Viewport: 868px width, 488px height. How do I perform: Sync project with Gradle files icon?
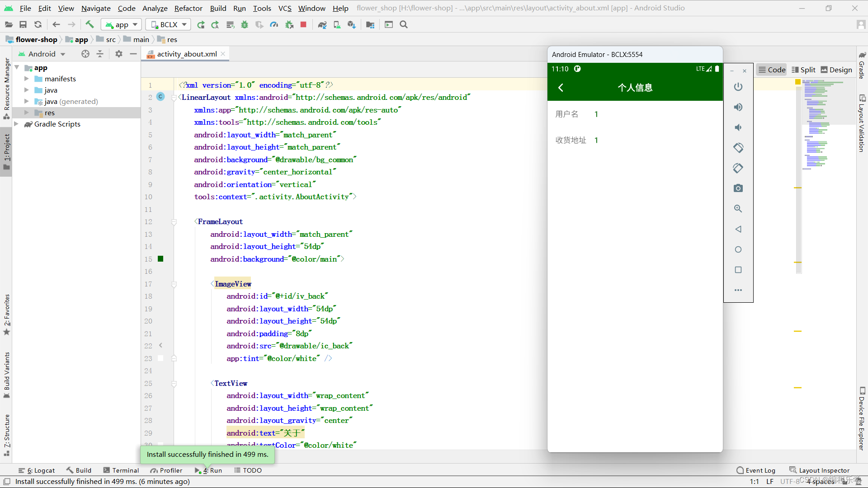322,24
